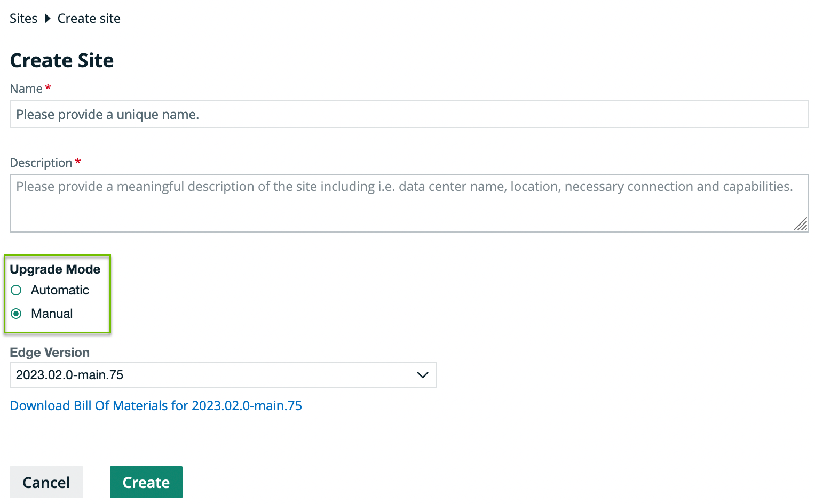The width and height of the screenshot is (815, 504).
Task: Click the Create Site page heading
Action: coord(62,61)
